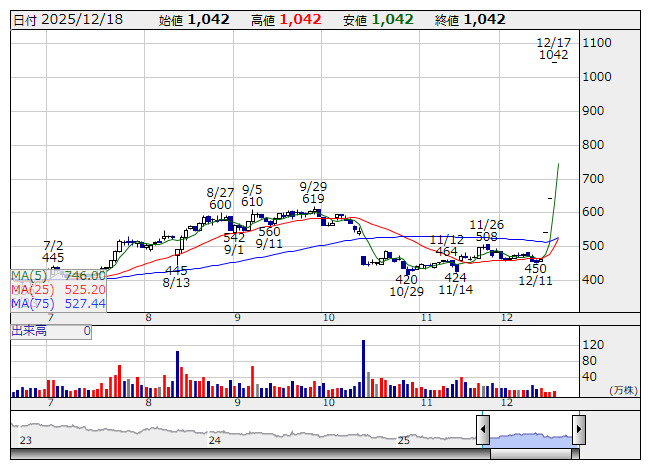Click the 1100 price axis label
The image size is (653, 470).
[x=597, y=43]
